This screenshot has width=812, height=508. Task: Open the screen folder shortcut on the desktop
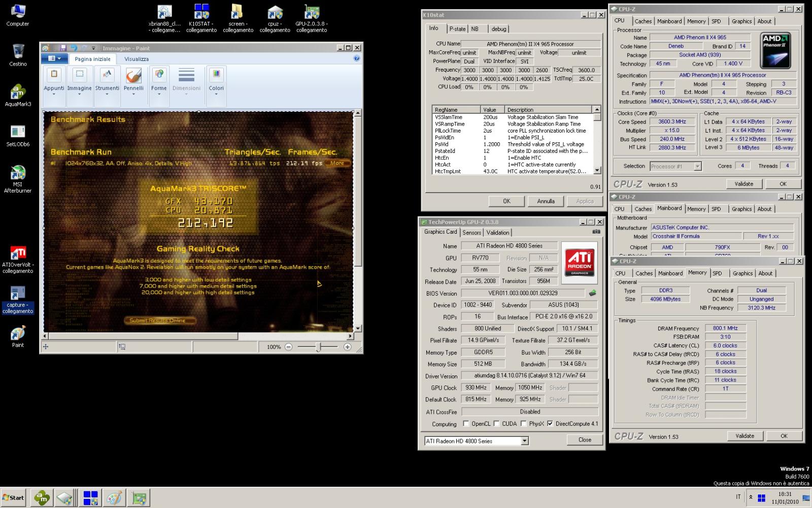(238, 18)
